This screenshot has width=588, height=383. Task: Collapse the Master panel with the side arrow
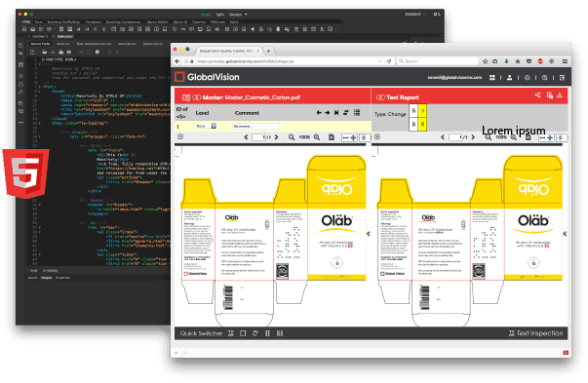[369, 234]
